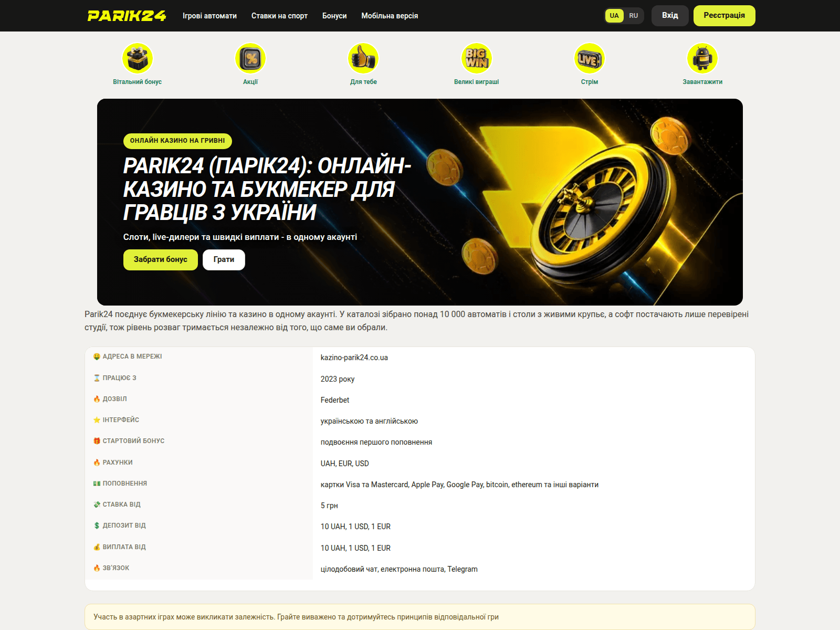Open the Бонуси menu item
840x630 pixels.
(334, 16)
